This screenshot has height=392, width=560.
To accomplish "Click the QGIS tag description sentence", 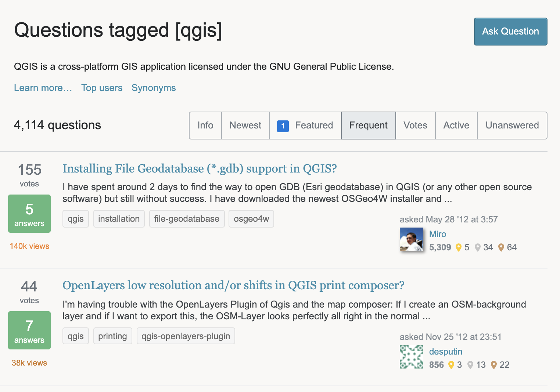I will [204, 67].
